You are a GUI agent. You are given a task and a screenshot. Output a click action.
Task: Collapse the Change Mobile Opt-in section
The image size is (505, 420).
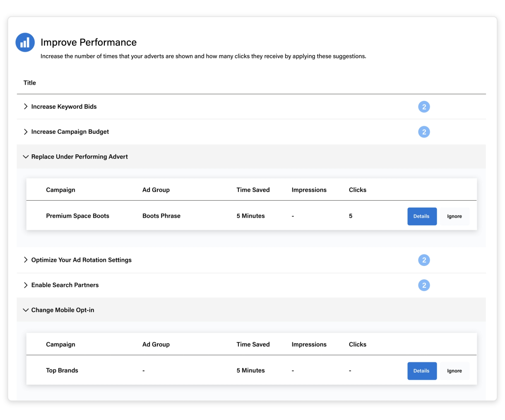coord(26,310)
